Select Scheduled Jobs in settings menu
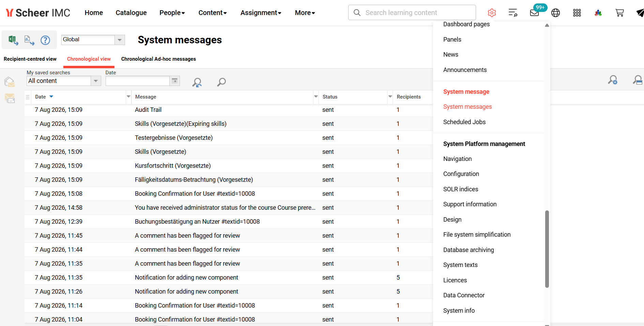The image size is (644, 326). (x=464, y=122)
